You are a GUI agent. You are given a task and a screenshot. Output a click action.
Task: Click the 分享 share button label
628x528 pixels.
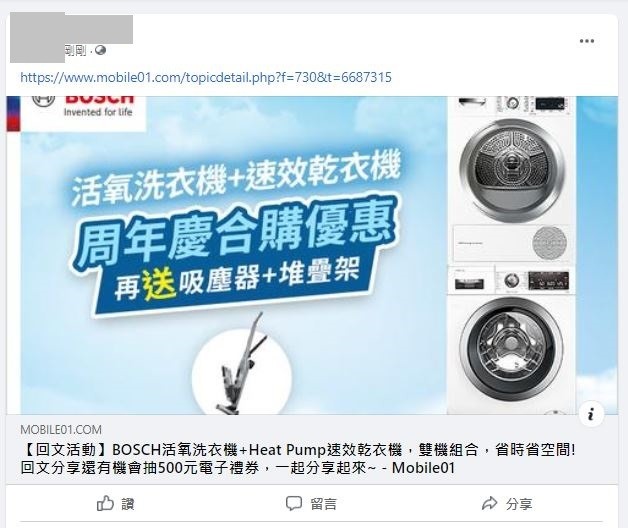click(519, 504)
